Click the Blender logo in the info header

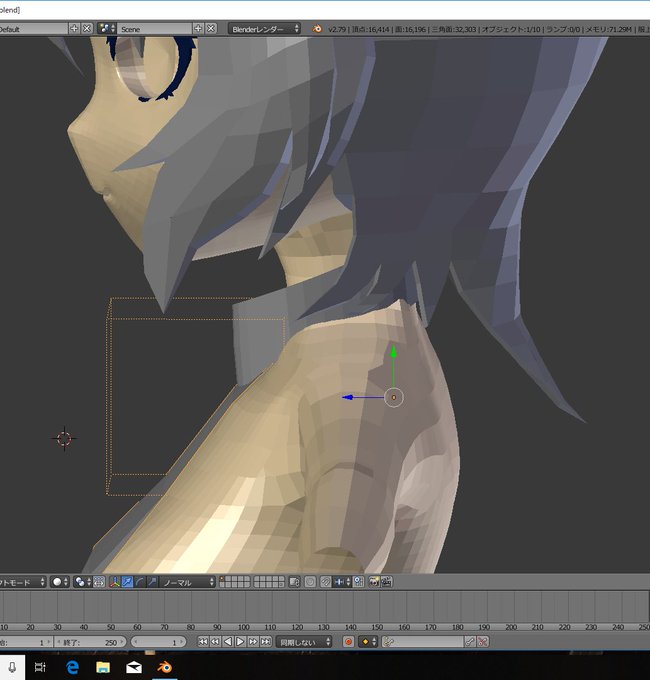[x=317, y=29]
